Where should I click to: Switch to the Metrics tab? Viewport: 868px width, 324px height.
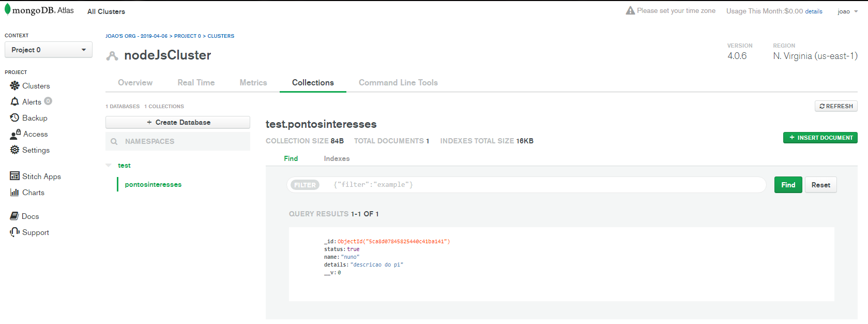pos(253,82)
